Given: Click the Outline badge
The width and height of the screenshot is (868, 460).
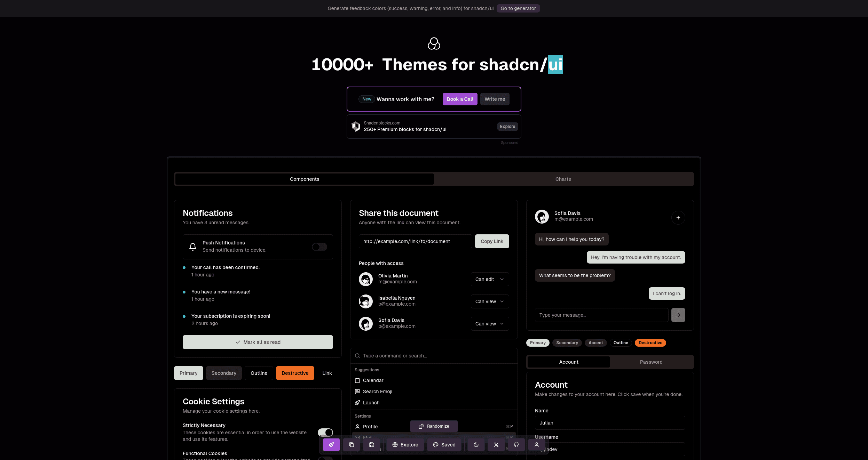Looking at the screenshot, I should (x=621, y=343).
